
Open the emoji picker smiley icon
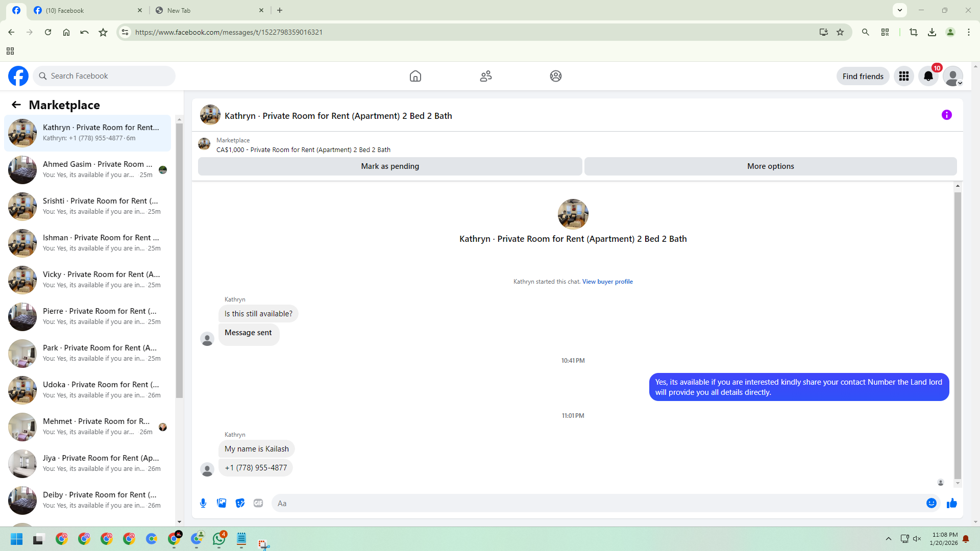932,503
